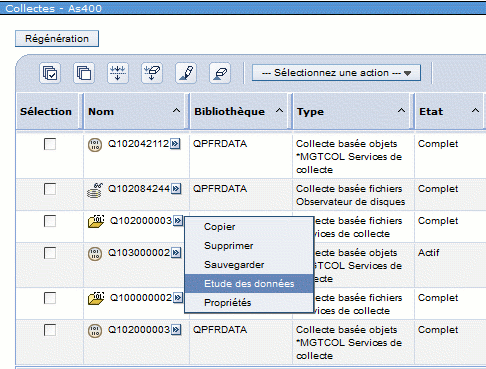Sort by the Nom column arrow

click(176, 111)
